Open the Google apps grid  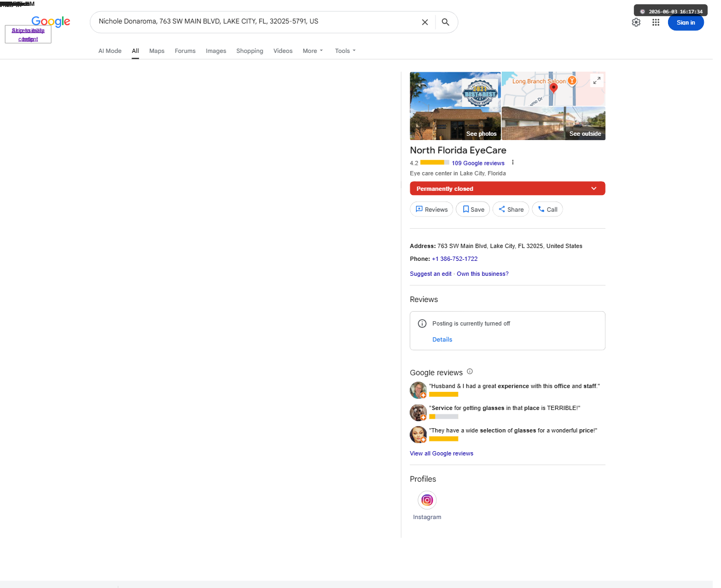tap(656, 22)
